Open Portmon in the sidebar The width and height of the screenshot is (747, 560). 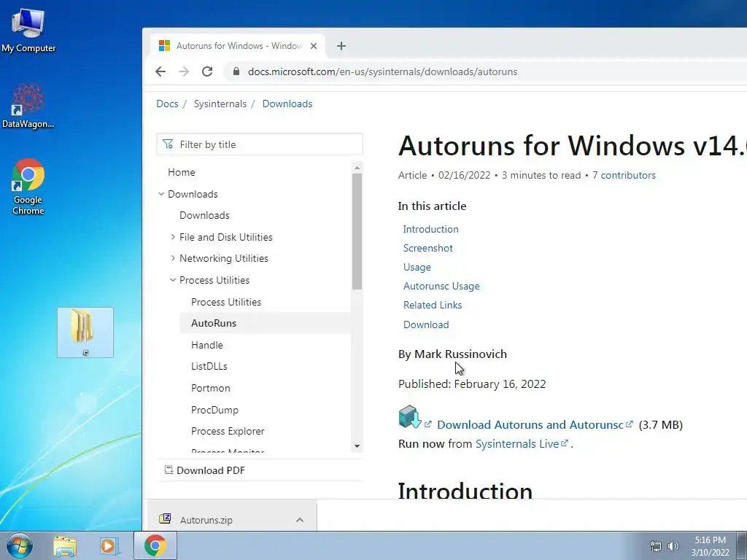[x=211, y=388]
